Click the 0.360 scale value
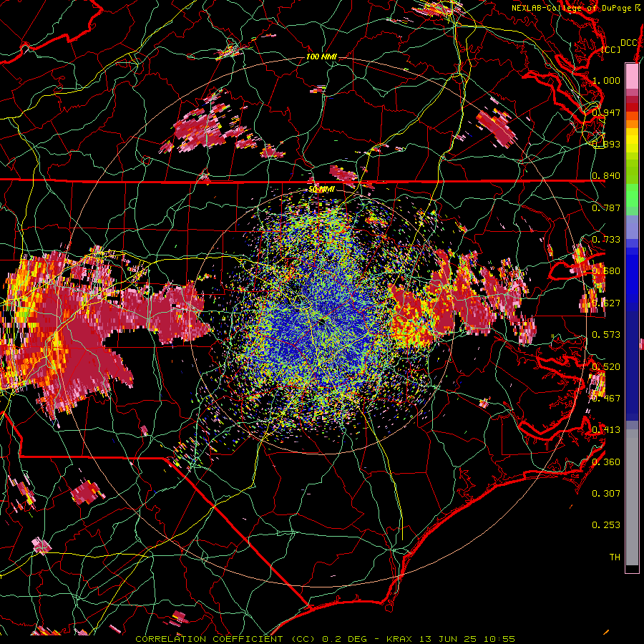 click(606, 462)
